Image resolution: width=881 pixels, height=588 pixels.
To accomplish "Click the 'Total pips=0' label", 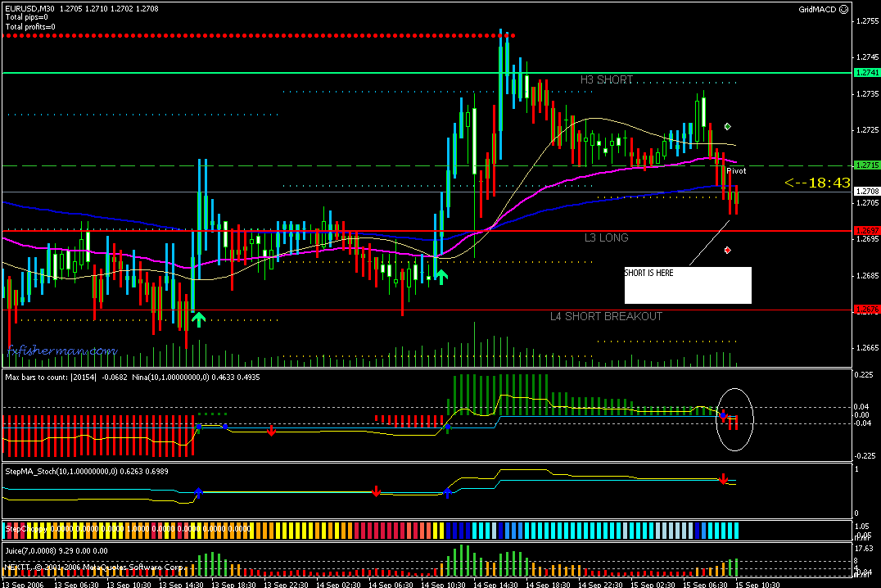I will tap(26, 17).
